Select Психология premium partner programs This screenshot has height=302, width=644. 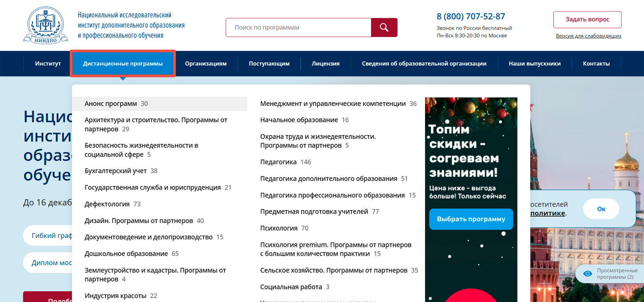pos(336,249)
